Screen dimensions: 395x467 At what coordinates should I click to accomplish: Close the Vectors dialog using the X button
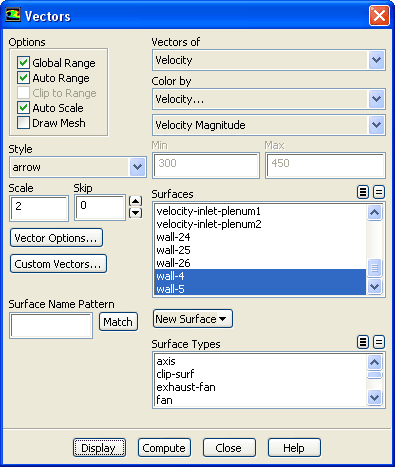click(379, 16)
